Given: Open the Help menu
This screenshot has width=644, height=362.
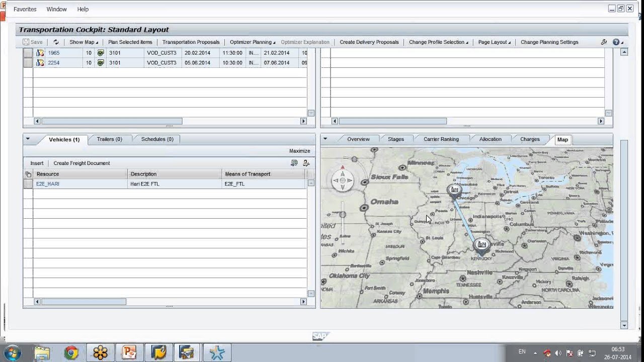Looking at the screenshot, I should point(83,9).
